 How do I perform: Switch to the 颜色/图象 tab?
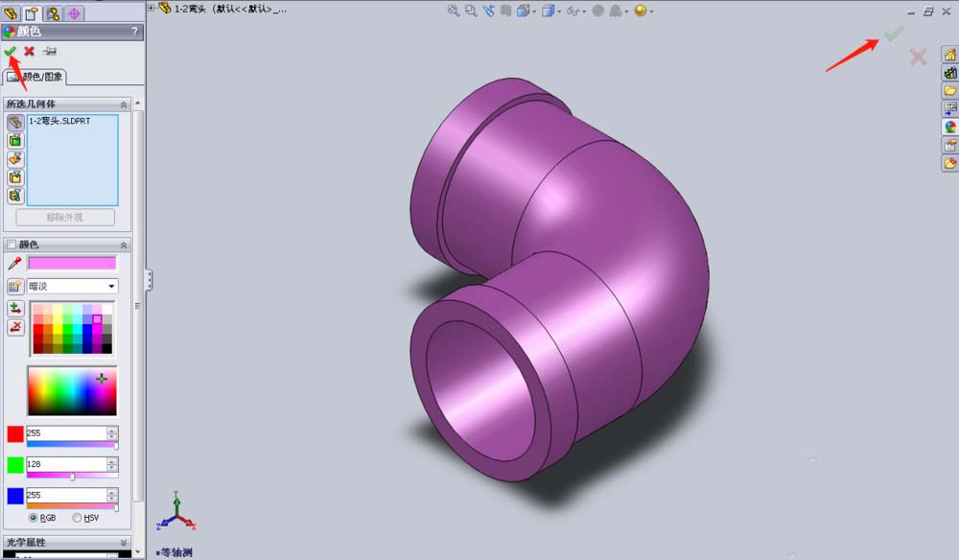(40, 77)
